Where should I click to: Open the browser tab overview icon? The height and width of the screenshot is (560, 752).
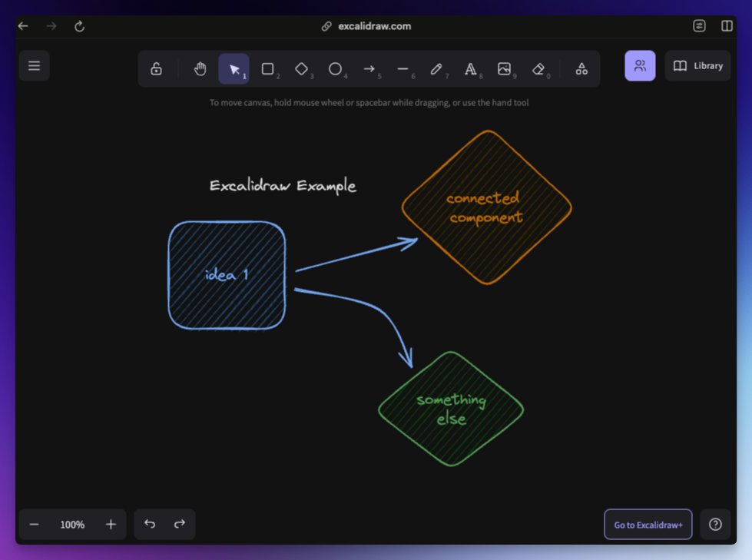pyautogui.click(x=699, y=26)
